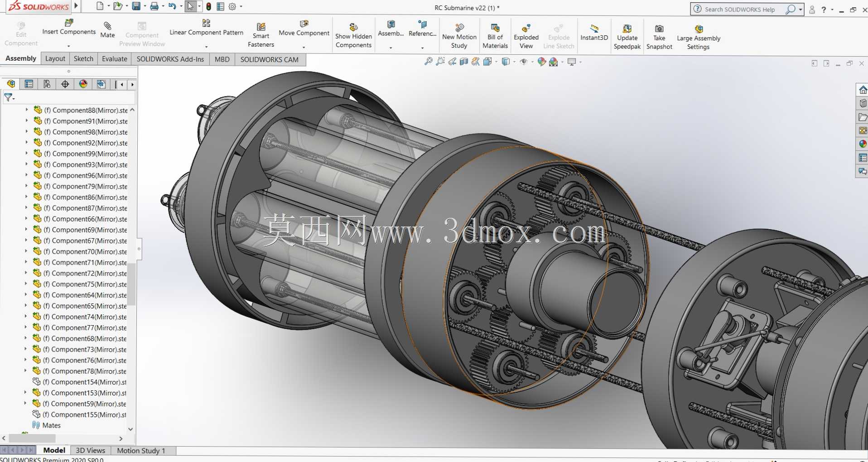Open the Smart Fasteners tool
The image size is (868, 462).
coord(260,35)
